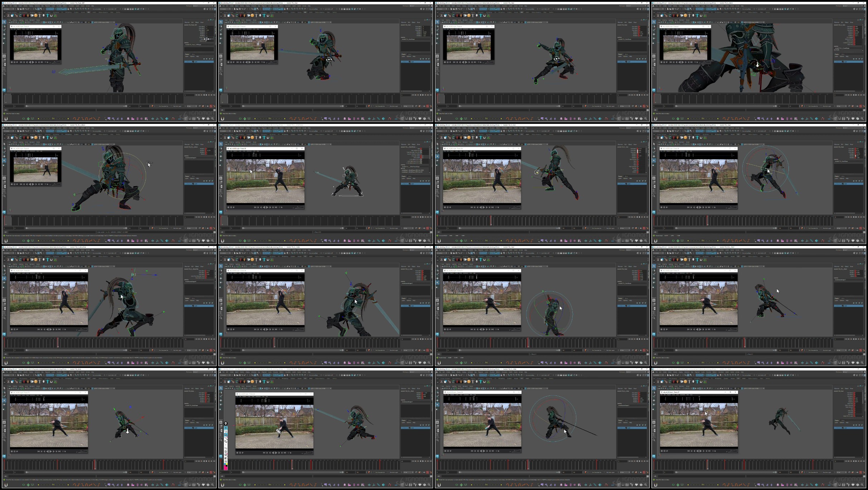This screenshot has width=868, height=490.
Task: Toggle the loop playback icon in the Frame 87 screenshot
Action: 849,472
